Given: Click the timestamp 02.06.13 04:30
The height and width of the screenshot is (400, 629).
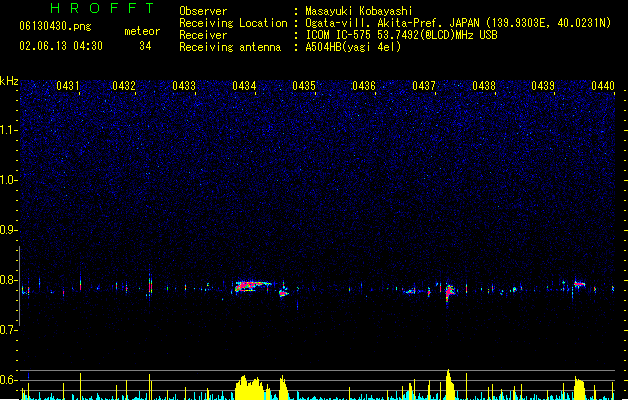Looking at the screenshot, I should (61, 46).
